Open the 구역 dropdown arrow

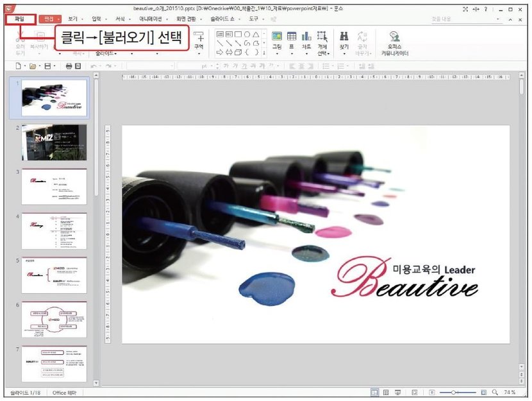click(199, 53)
